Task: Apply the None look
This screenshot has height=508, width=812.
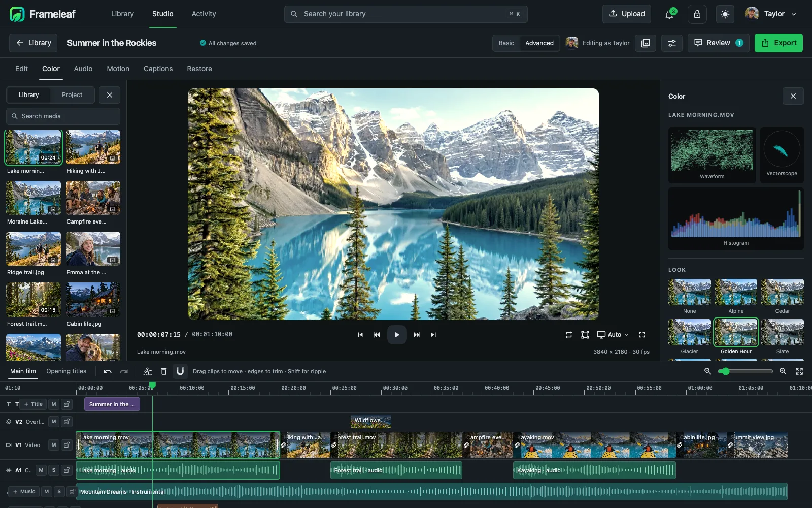Action: point(690,297)
